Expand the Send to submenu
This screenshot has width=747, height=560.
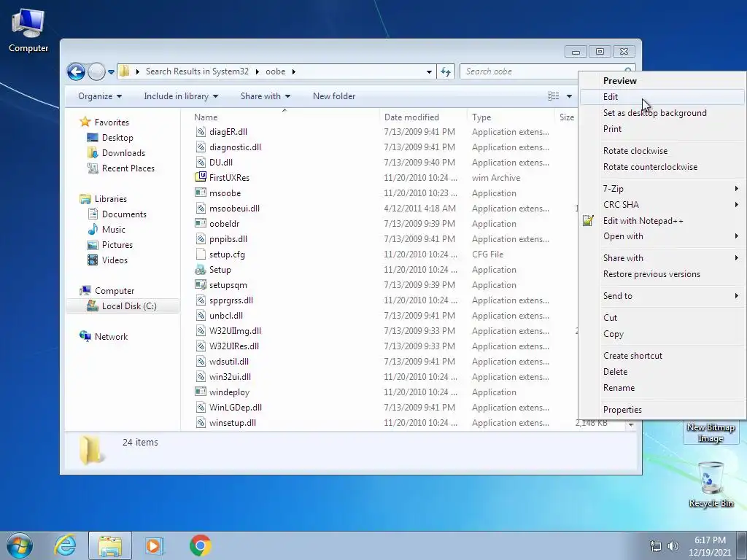(x=662, y=296)
